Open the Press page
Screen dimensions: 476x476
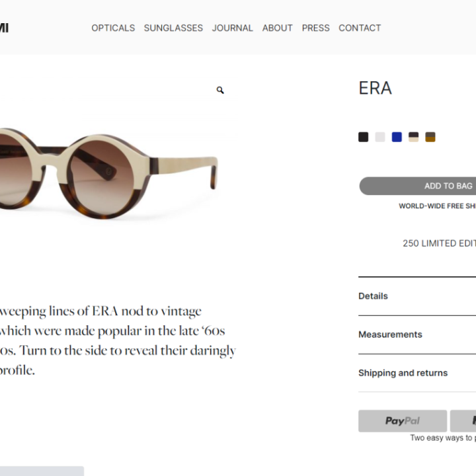click(x=315, y=28)
